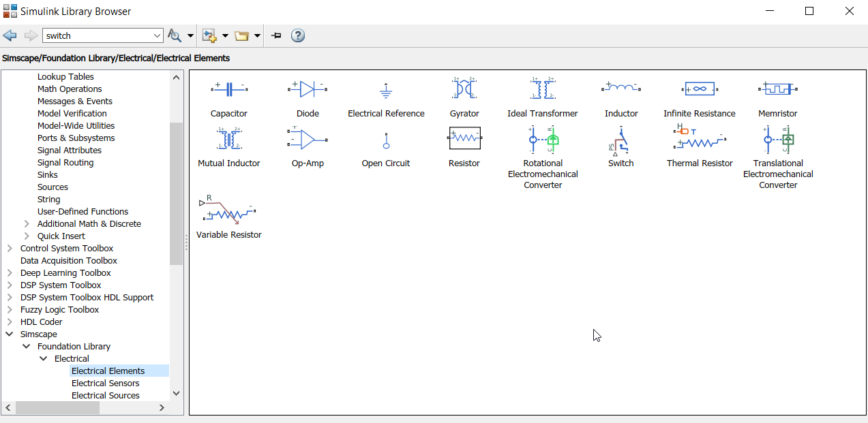Create a new model from toolbar icon

209,35
